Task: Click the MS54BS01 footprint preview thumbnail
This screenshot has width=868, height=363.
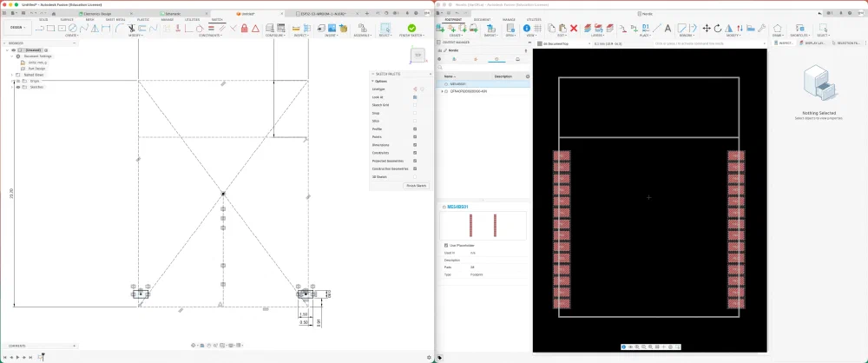Action: (483, 225)
